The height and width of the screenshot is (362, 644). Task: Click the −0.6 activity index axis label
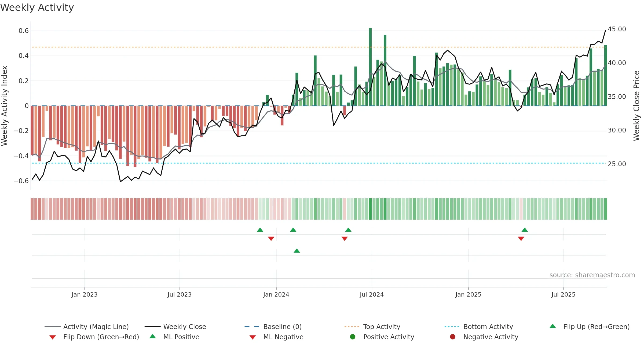[21, 181]
